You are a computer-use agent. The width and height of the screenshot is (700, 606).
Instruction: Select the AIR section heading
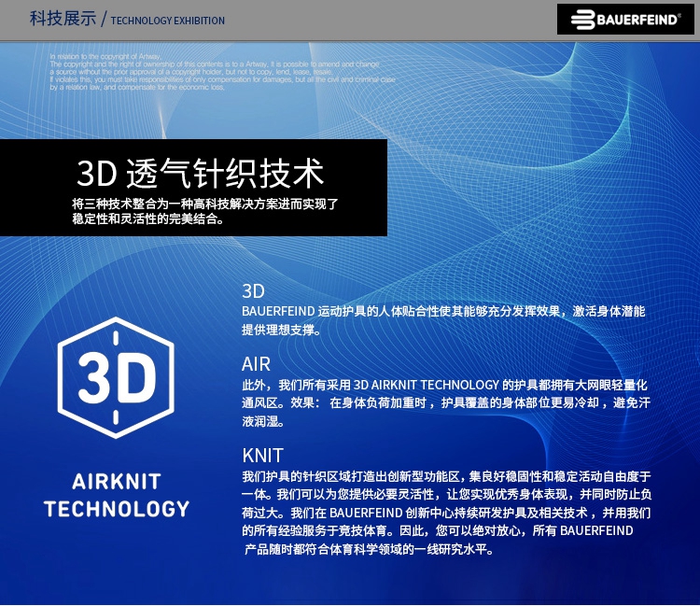click(256, 364)
